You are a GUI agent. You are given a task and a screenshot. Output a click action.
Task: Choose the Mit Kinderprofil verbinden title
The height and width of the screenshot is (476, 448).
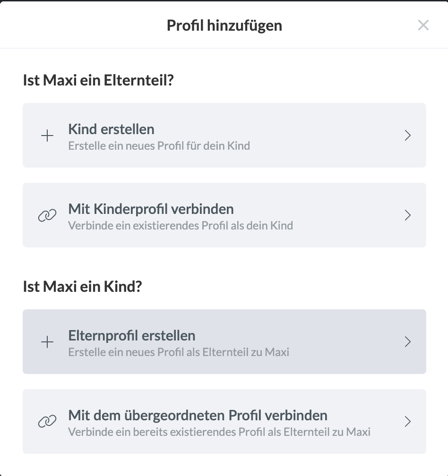151,209
